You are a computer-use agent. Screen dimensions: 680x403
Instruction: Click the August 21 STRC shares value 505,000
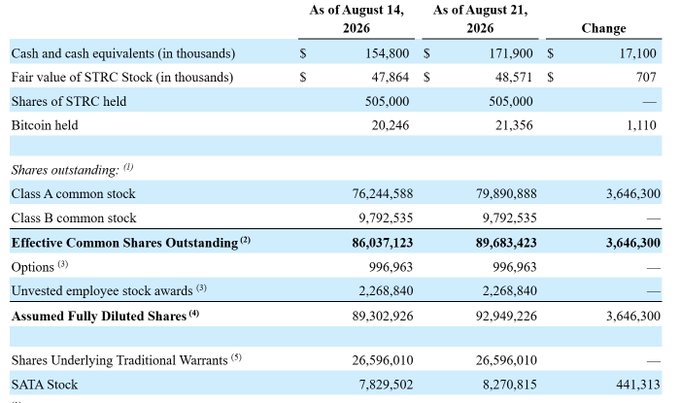(x=511, y=101)
